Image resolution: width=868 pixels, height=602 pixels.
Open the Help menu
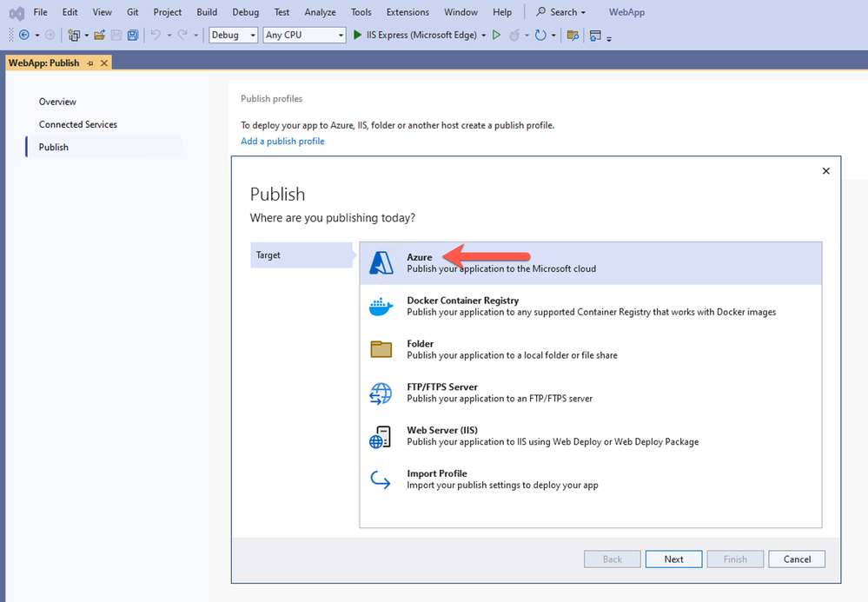click(502, 12)
